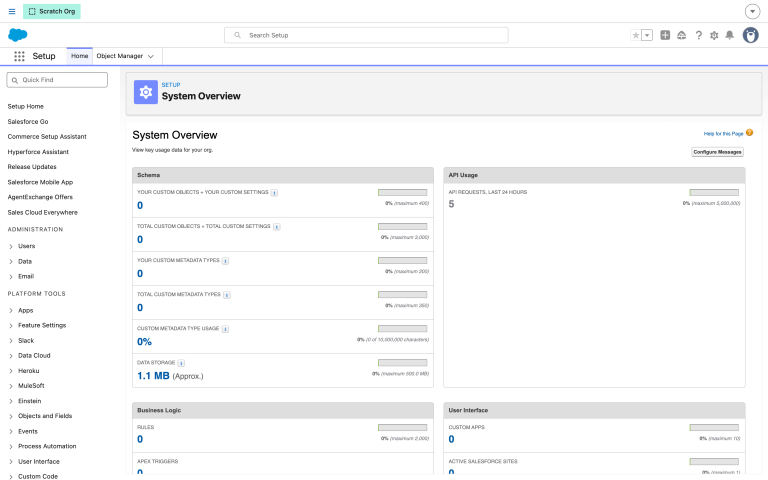Open the favorites list dropdown arrow
768x480 pixels.
pyautogui.click(x=647, y=35)
